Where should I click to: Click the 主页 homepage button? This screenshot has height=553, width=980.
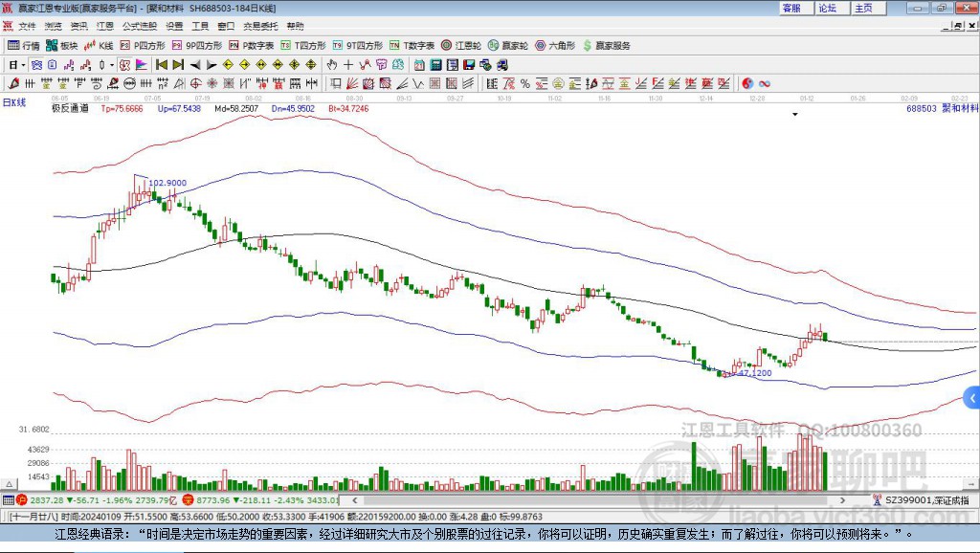868,8
